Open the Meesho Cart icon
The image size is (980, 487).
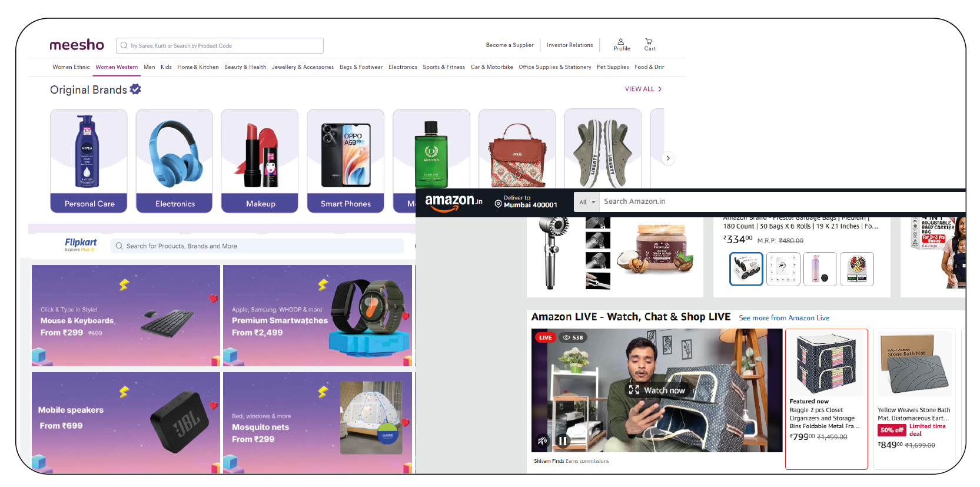click(649, 45)
